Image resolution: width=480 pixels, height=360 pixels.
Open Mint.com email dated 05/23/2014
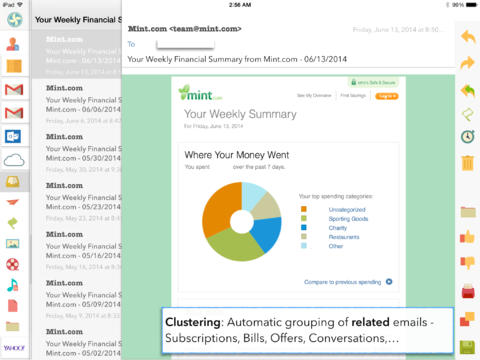[77, 200]
